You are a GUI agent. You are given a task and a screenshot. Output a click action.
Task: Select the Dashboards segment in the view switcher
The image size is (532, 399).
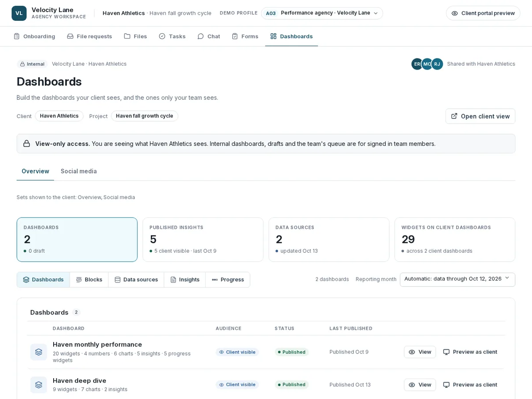(43, 280)
